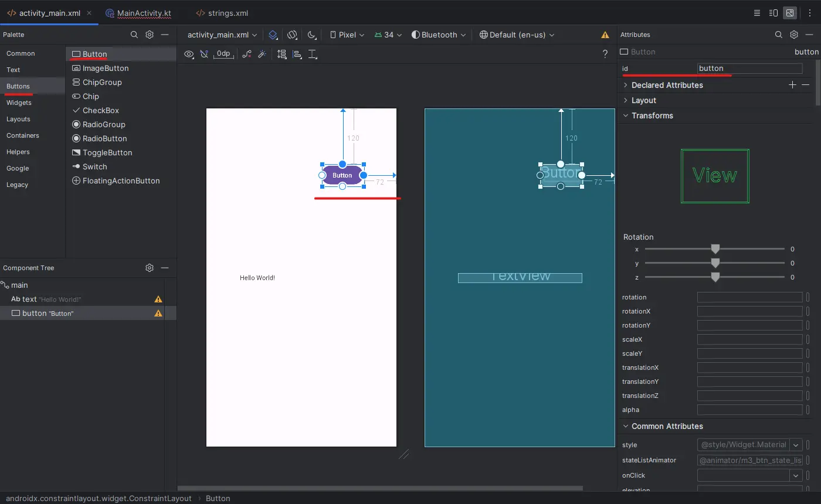Image resolution: width=821 pixels, height=504 pixels.
Task: Click the id input field
Action: 749,69
